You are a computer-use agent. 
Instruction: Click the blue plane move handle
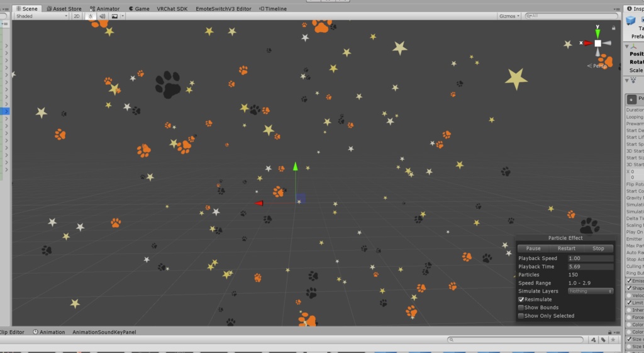pos(301,198)
